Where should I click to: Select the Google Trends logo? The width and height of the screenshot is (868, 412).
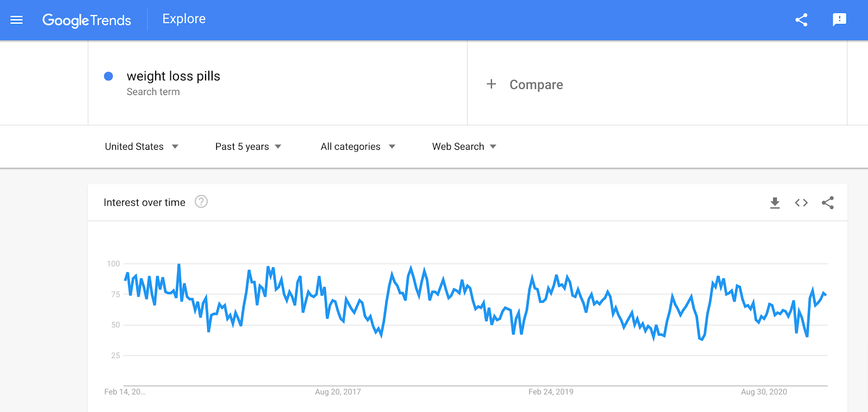(x=87, y=20)
